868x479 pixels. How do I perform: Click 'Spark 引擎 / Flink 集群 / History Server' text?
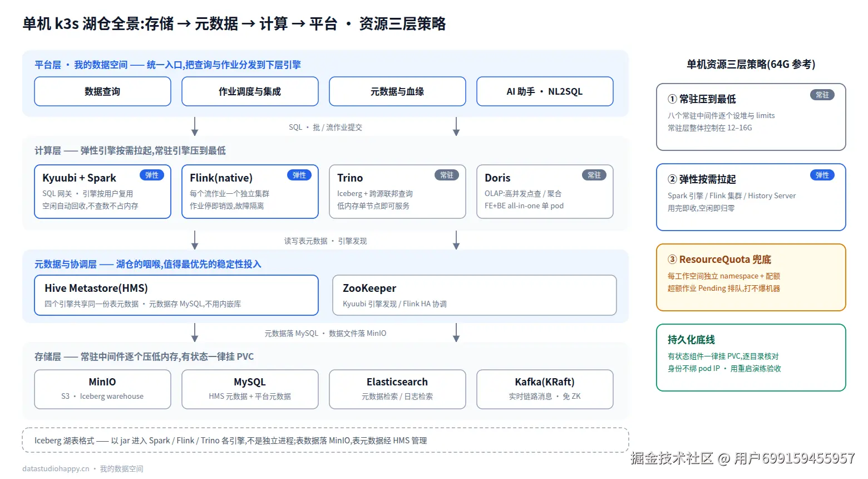click(x=732, y=196)
